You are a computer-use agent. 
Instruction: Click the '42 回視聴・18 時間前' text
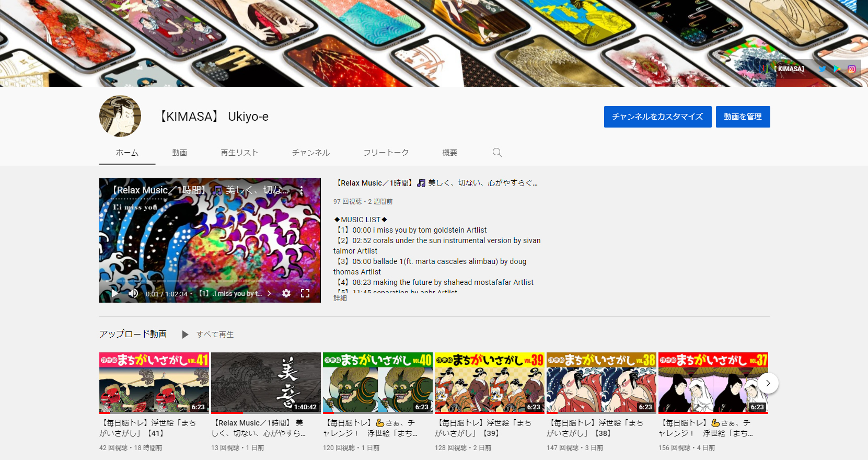(131, 448)
